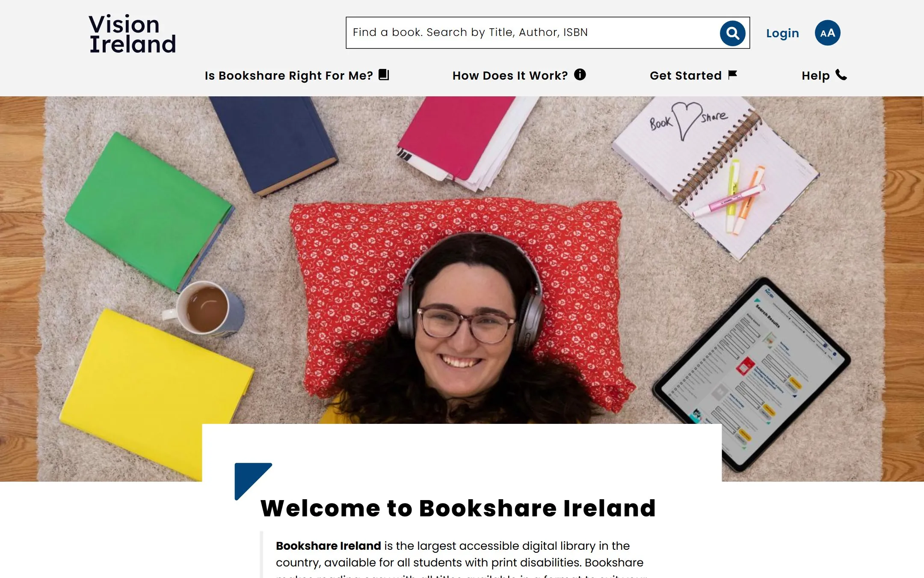Go to the Get Started menu item
Image resolution: width=924 pixels, height=578 pixels.
[x=693, y=75]
